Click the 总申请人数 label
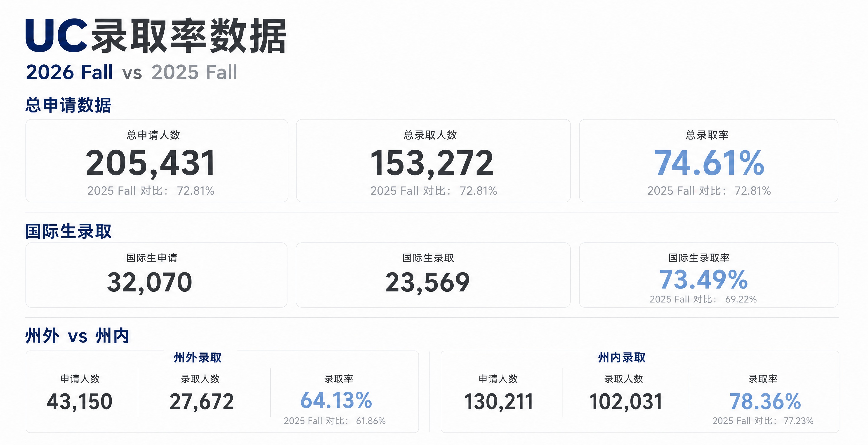Screen dimensions: 868x445 point(153,135)
